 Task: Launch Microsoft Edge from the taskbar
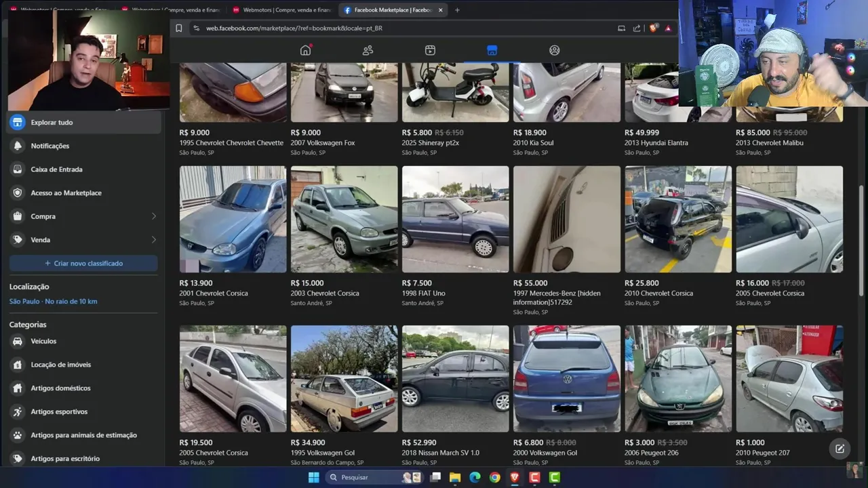coord(475,477)
